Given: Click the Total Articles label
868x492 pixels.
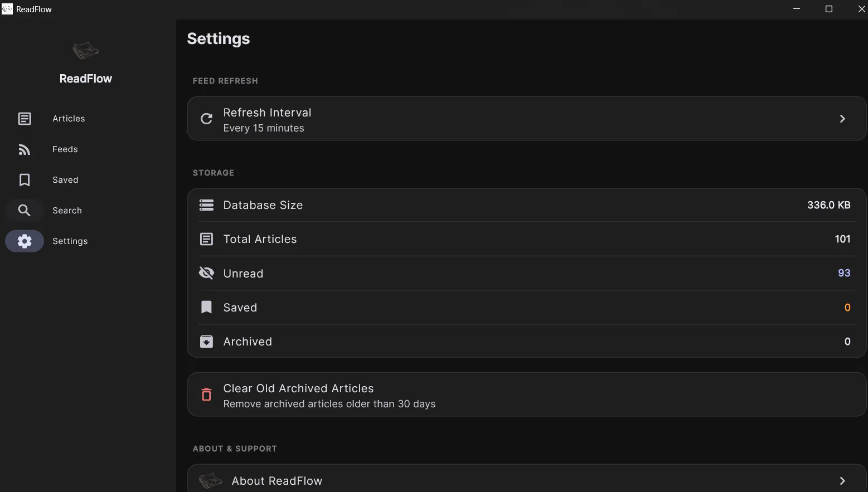Looking at the screenshot, I should (x=260, y=239).
